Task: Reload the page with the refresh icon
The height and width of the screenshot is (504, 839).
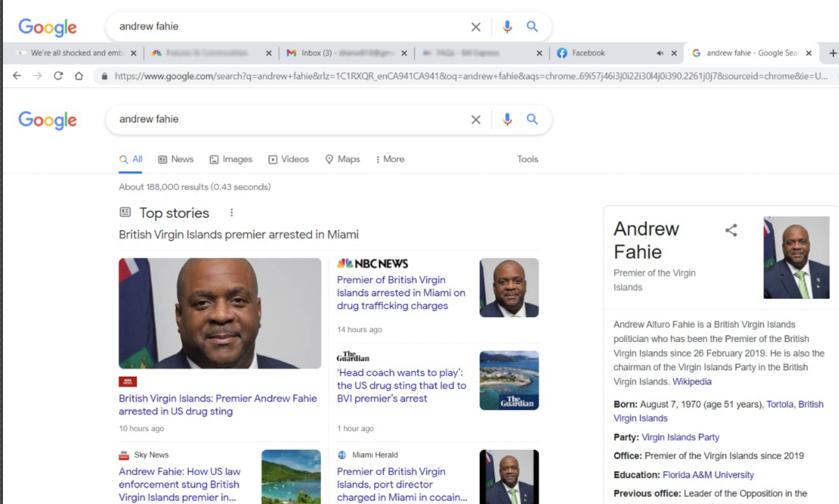Action: [x=58, y=76]
